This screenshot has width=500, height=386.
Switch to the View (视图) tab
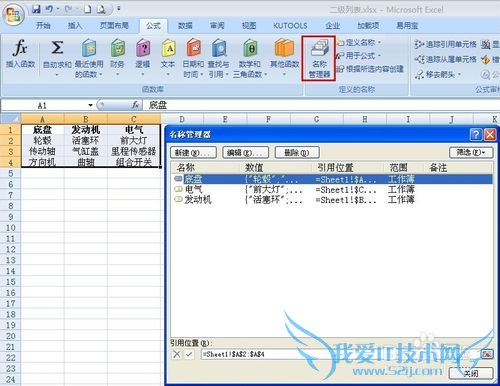coord(249,26)
